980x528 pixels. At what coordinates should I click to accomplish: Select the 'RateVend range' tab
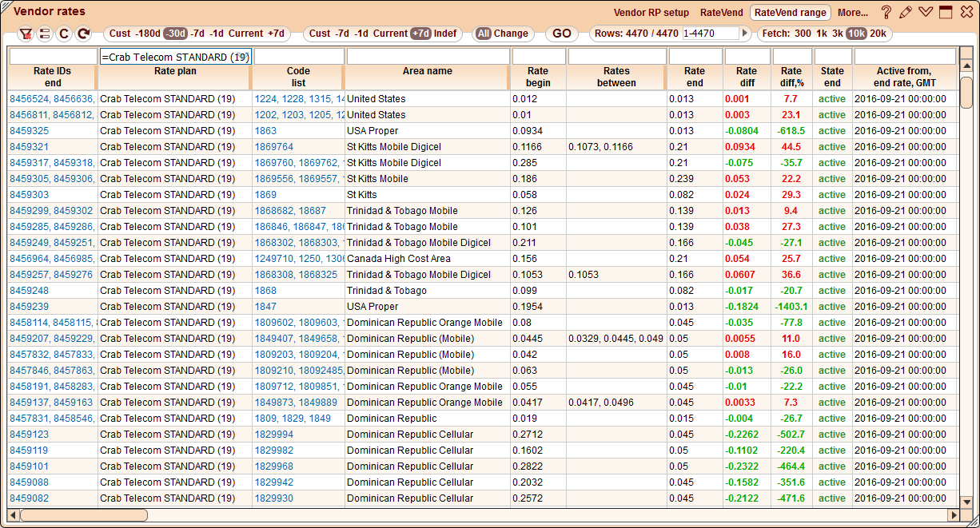tap(791, 13)
